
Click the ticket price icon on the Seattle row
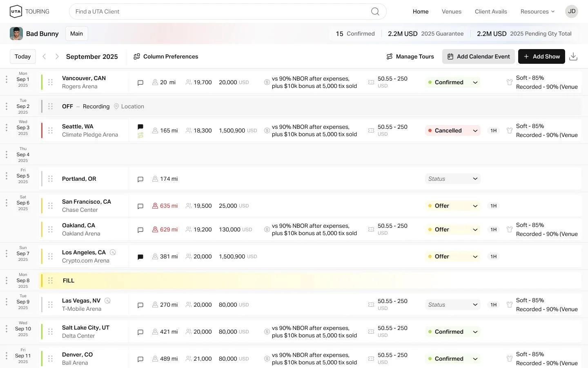click(x=371, y=130)
